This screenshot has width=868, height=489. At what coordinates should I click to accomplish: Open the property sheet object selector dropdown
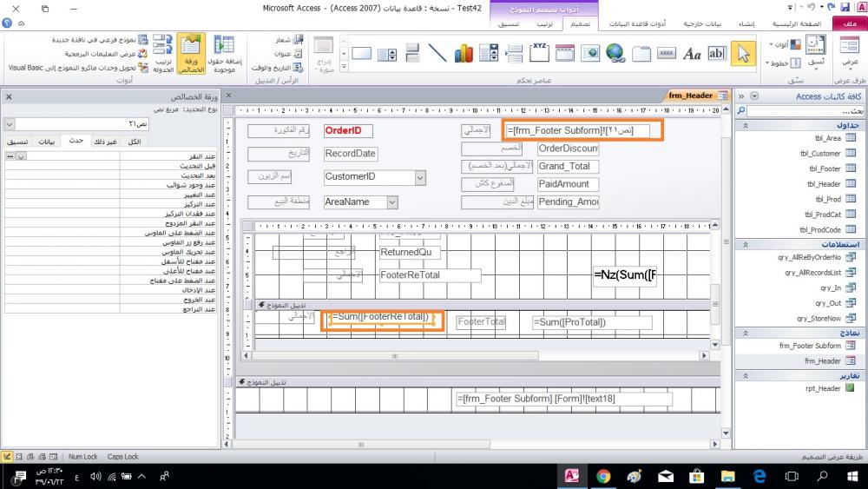point(10,124)
